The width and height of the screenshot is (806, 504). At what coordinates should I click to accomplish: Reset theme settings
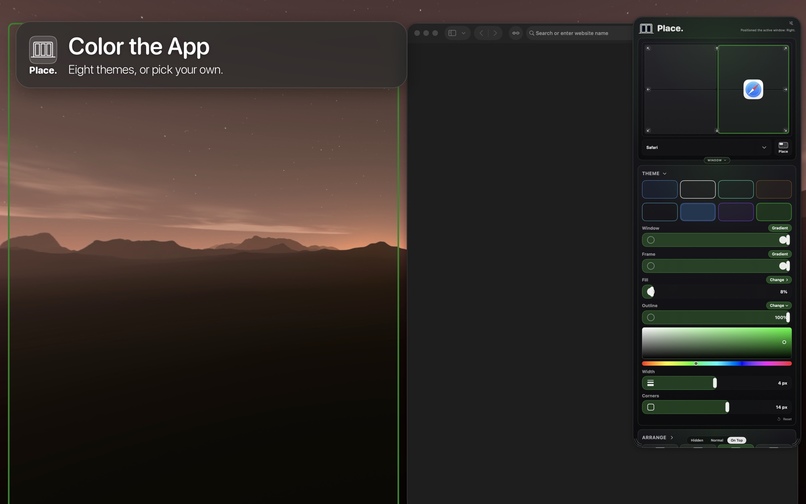pyautogui.click(x=785, y=419)
